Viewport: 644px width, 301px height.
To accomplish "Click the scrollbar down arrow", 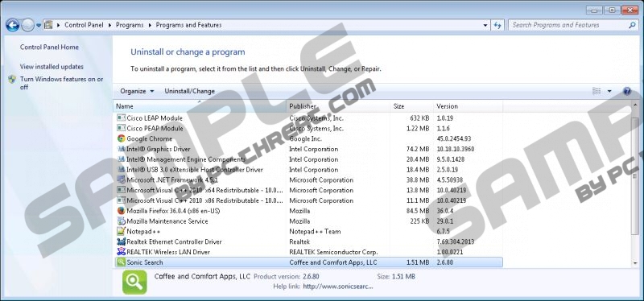I will [635, 263].
